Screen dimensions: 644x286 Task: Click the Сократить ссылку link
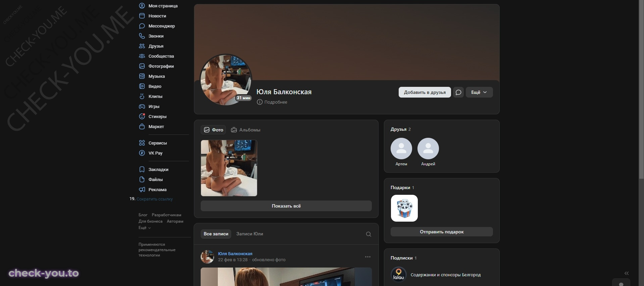pos(155,199)
